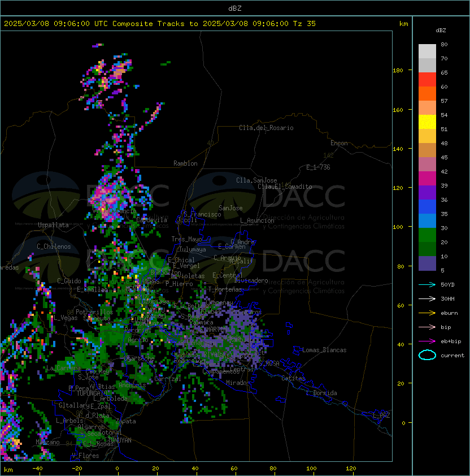
Task: Click the cyan 50YD arrow legend icon
Action: click(x=427, y=285)
